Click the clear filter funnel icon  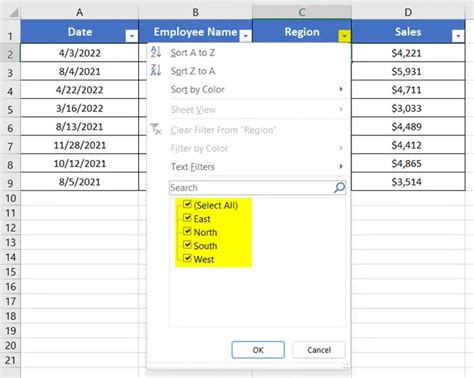pos(156,129)
